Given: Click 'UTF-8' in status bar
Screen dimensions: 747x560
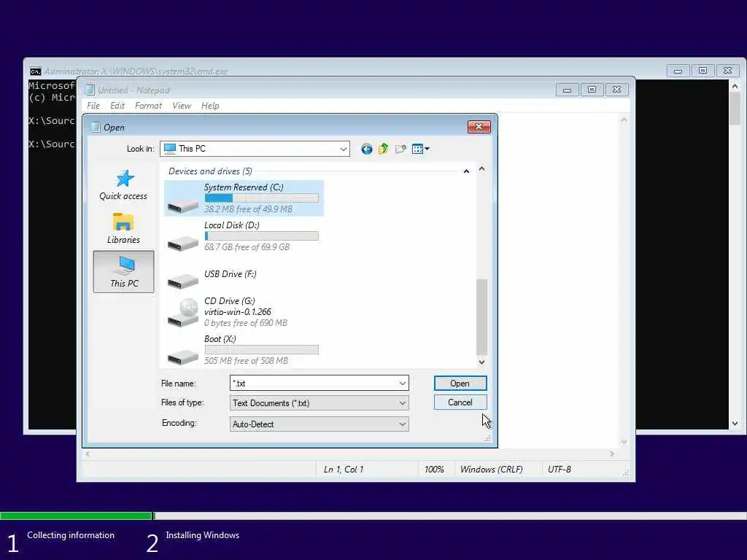Looking at the screenshot, I should pyautogui.click(x=560, y=470).
